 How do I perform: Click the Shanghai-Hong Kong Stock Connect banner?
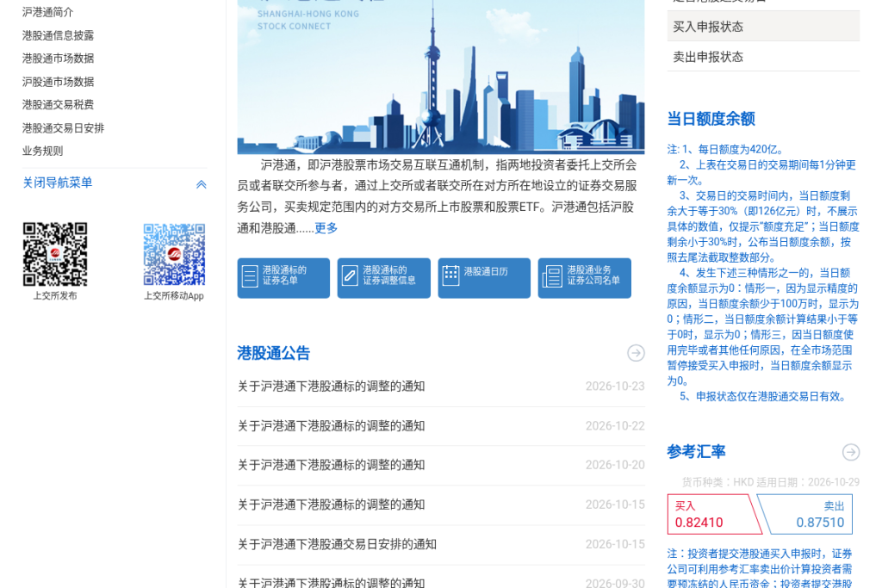click(x=440, y=76)
